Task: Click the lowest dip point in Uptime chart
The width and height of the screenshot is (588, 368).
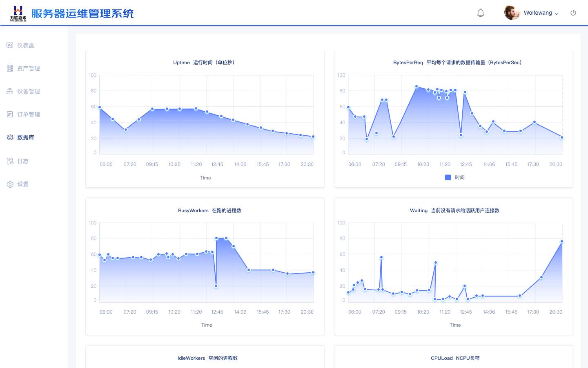Action: click(x=126, y=130)
